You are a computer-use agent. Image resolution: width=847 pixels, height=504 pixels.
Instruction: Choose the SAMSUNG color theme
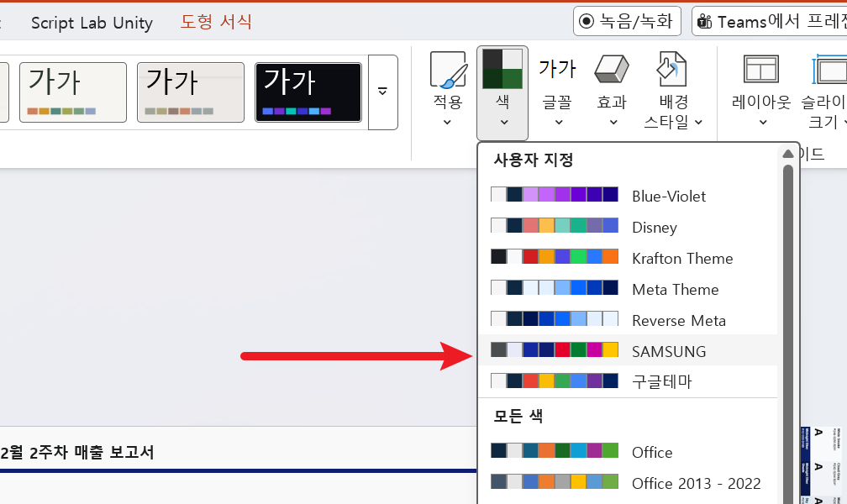pos(628,350)
